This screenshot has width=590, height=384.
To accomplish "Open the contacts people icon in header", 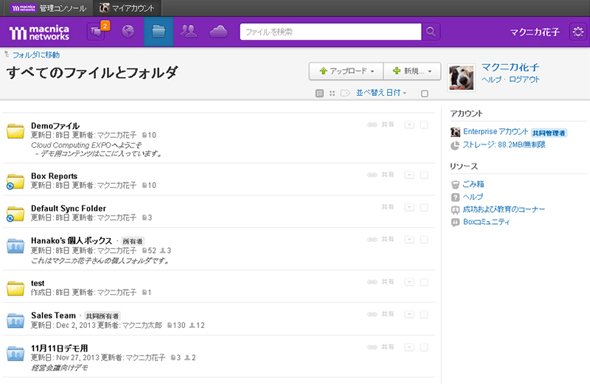I will 188,32.
